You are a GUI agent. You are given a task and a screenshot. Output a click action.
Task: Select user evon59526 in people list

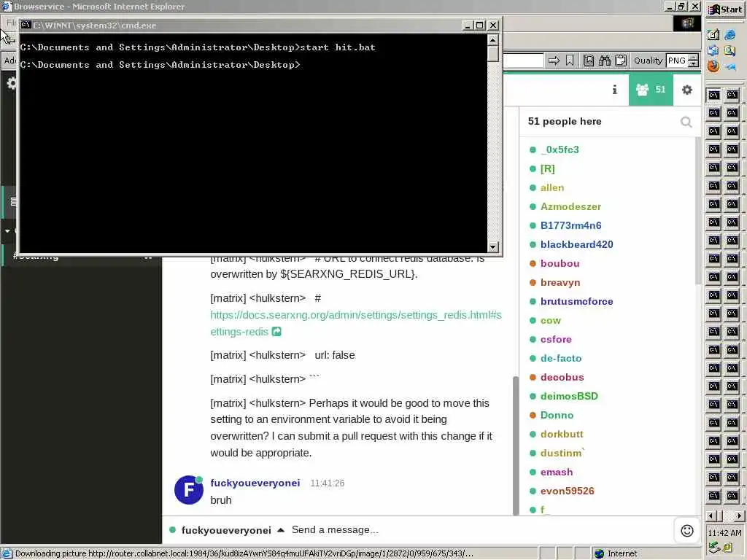[x=567, y=491]
